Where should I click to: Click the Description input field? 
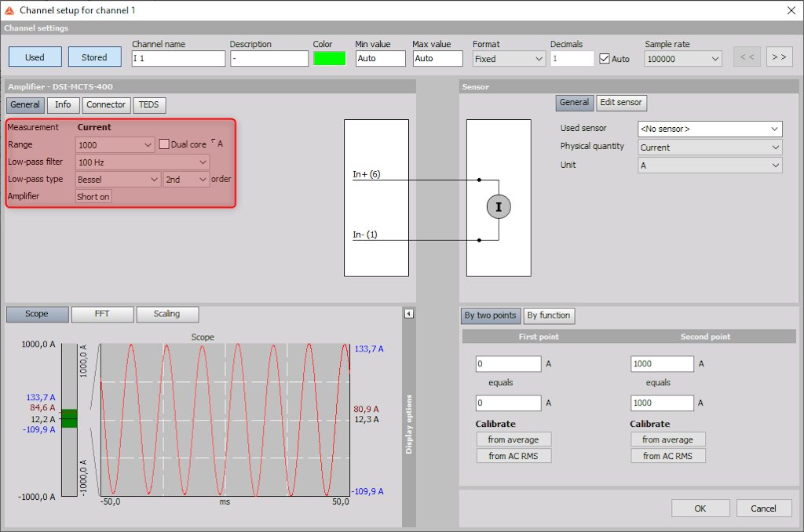(269, 58)
